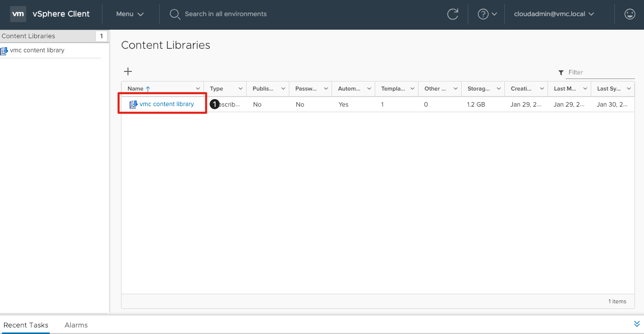
Task: Click the content library icon beside the row link
Action: click(x=133, y=104)
